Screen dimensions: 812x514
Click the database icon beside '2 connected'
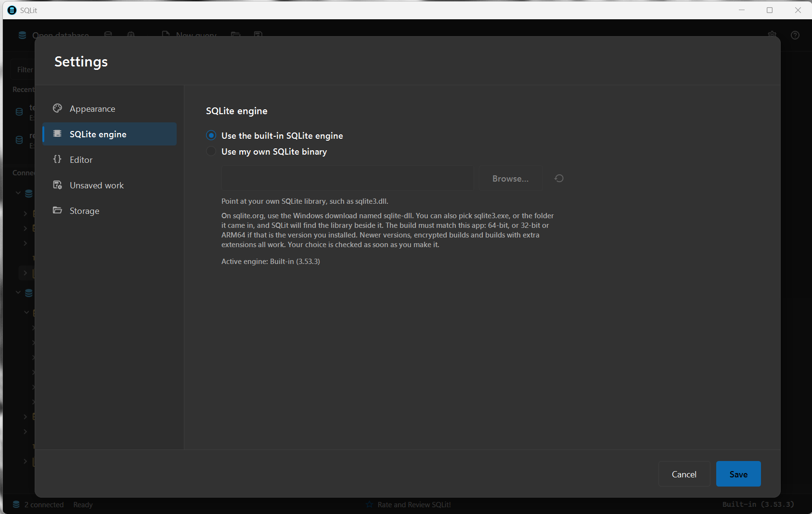(x=16, y=504)
